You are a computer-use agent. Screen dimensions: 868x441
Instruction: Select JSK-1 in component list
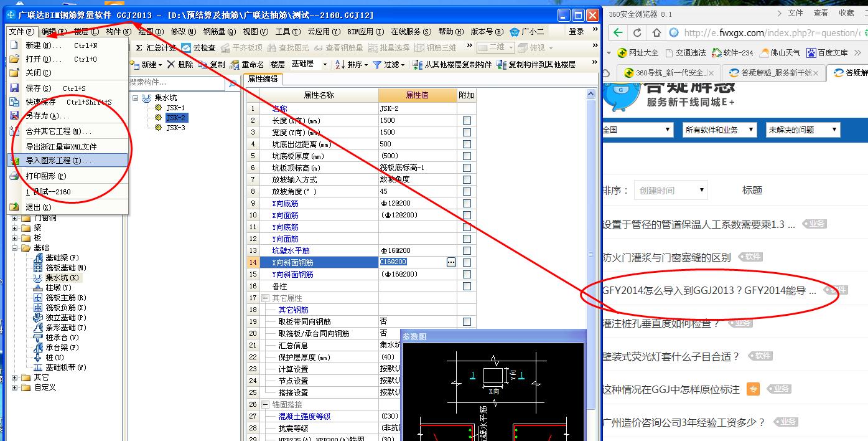click(x=175, y=108)
